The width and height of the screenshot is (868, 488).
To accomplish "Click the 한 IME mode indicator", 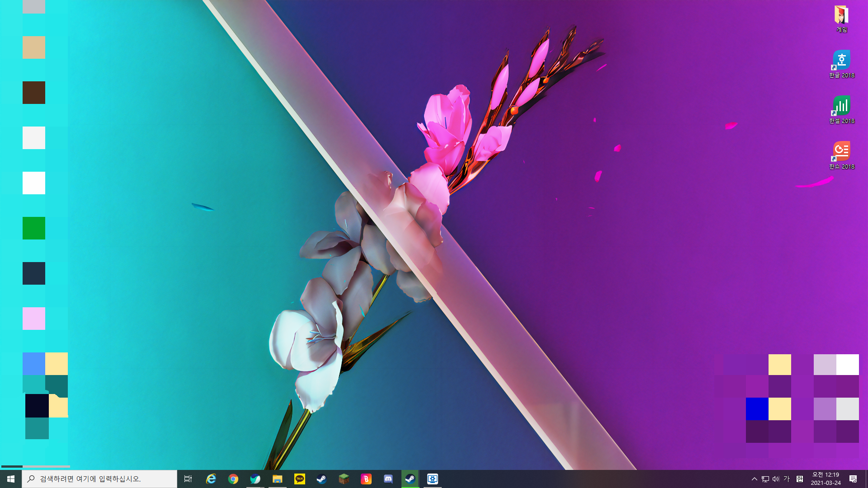I will click(799, 479).
